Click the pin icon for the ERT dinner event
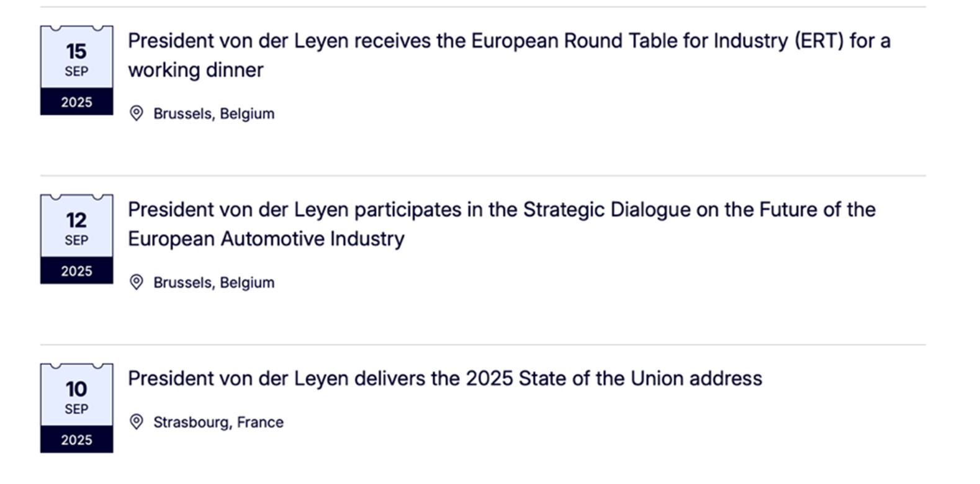 (x=136, y=114)
